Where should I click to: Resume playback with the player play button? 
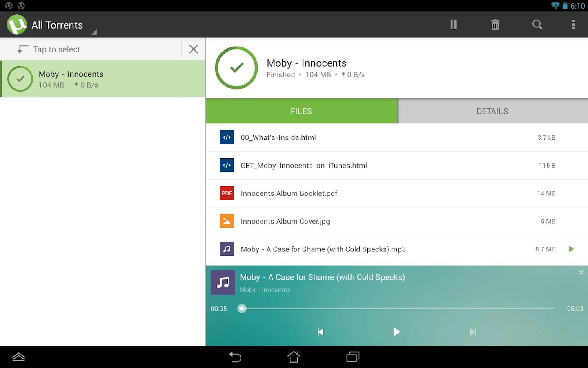(396, 332)
